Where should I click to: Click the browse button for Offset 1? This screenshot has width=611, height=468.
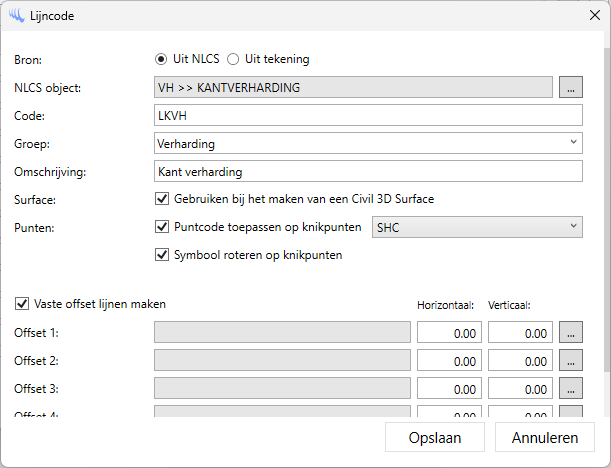570,332
